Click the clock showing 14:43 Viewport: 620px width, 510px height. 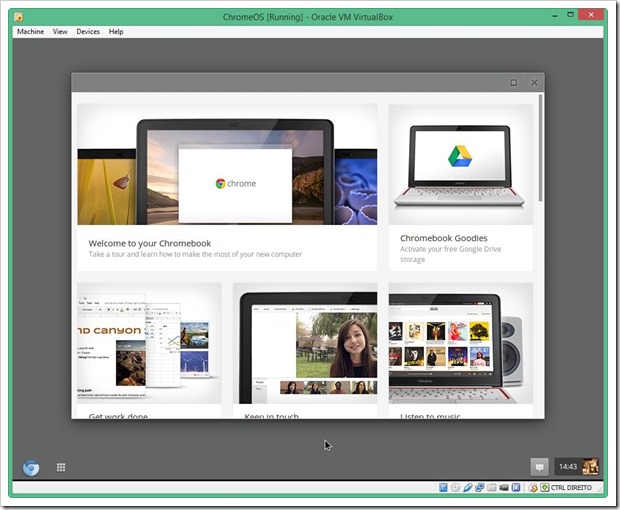pos(568,467)
